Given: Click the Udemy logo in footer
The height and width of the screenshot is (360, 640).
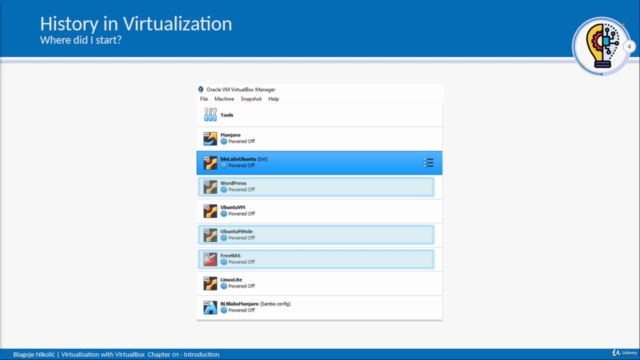Looking at the screenshot, I should tap(624, 353).
